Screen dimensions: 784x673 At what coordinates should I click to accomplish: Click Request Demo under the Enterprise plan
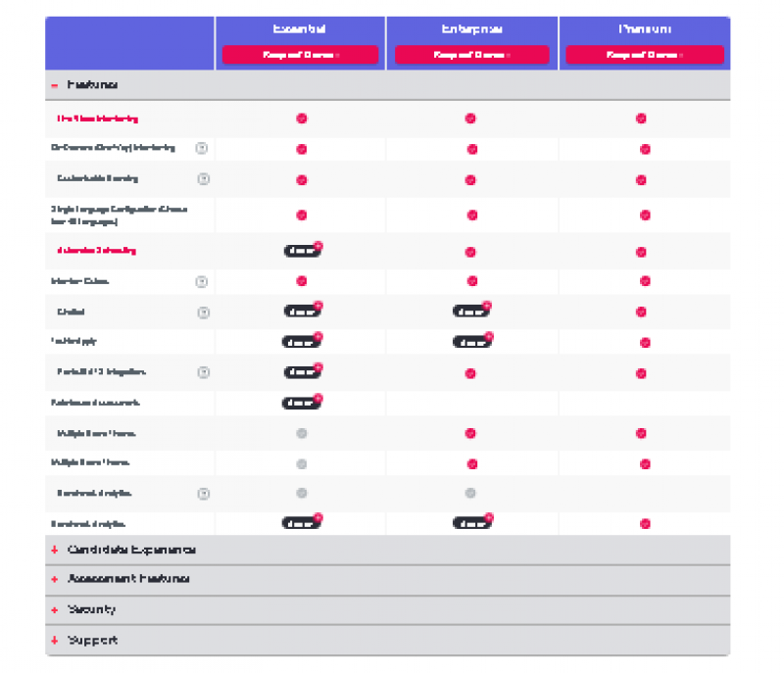471,55
